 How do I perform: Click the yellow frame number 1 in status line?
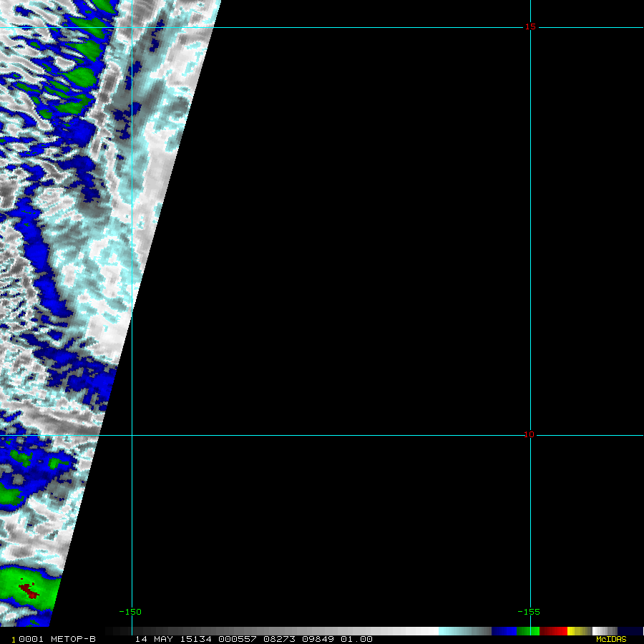pos(14,640)
